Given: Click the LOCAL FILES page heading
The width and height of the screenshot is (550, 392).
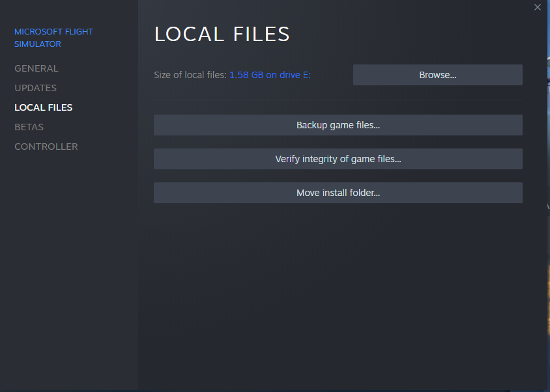Looking at the screenshot, I should click(222, 34).
